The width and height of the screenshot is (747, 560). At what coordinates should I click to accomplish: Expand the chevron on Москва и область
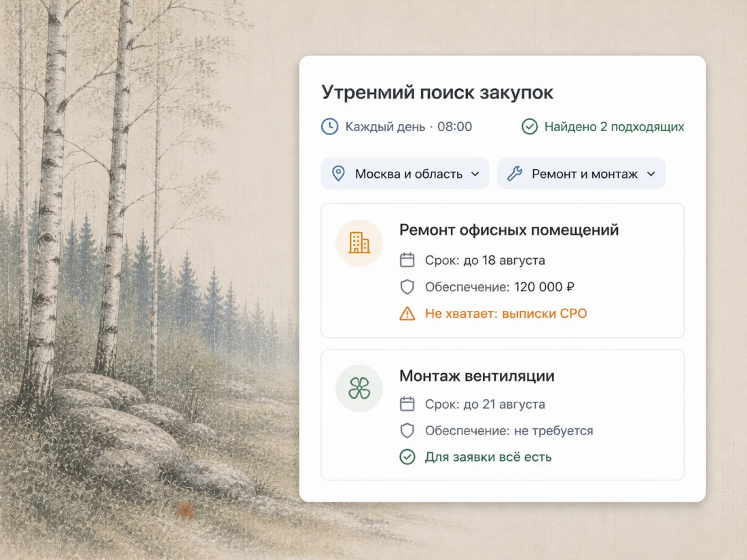(475, 174)
